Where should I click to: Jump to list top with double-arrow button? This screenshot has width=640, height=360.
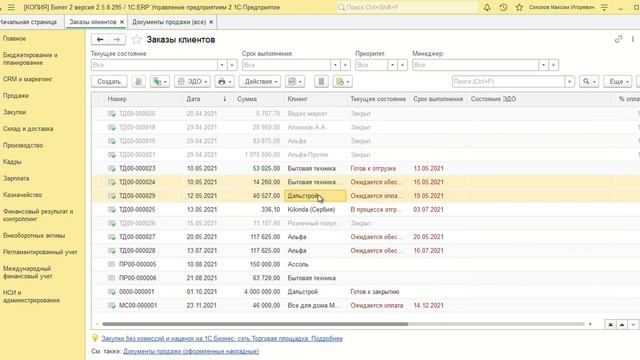(610, 324)
